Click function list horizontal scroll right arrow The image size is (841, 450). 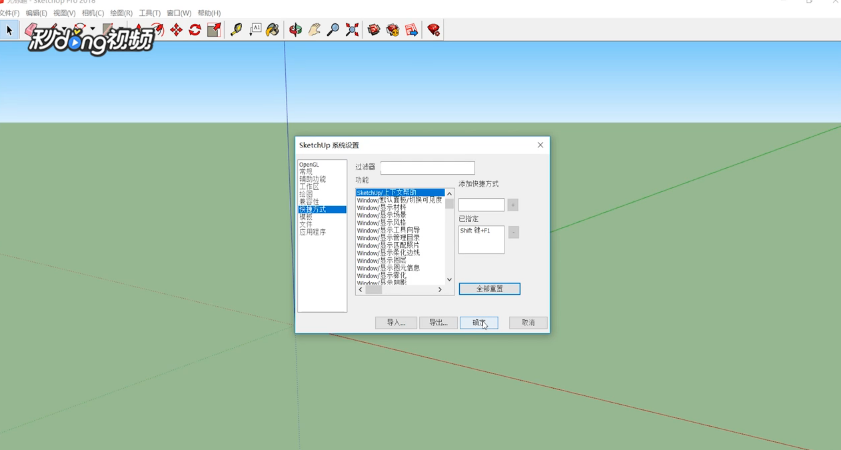pos(440,289)
